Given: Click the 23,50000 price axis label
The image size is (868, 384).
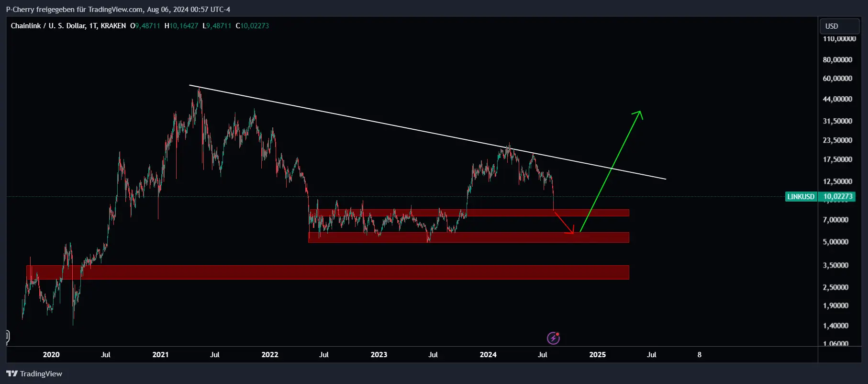Looking at the screenshot, I should 837,140.
